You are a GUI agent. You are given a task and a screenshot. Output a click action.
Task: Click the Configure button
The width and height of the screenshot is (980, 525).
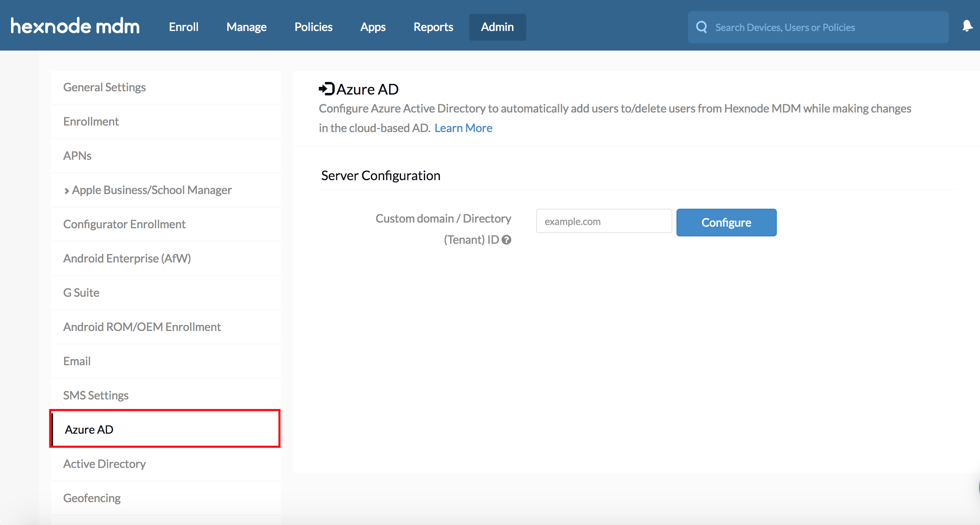726,222
